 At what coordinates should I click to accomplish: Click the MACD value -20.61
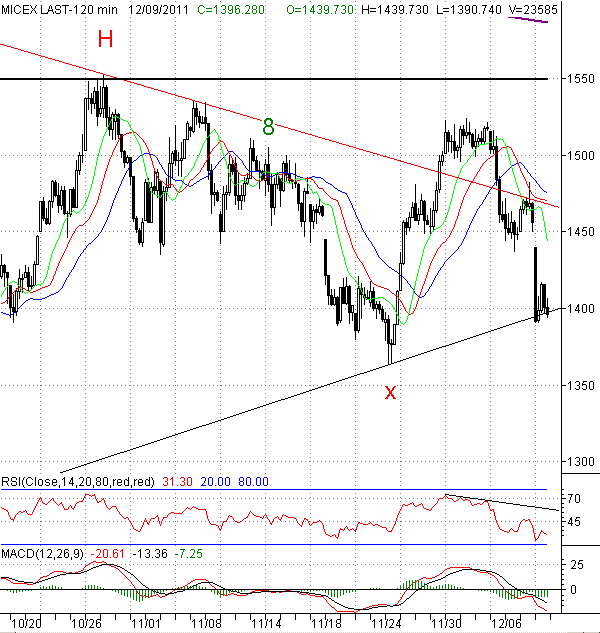coord(108,553)
